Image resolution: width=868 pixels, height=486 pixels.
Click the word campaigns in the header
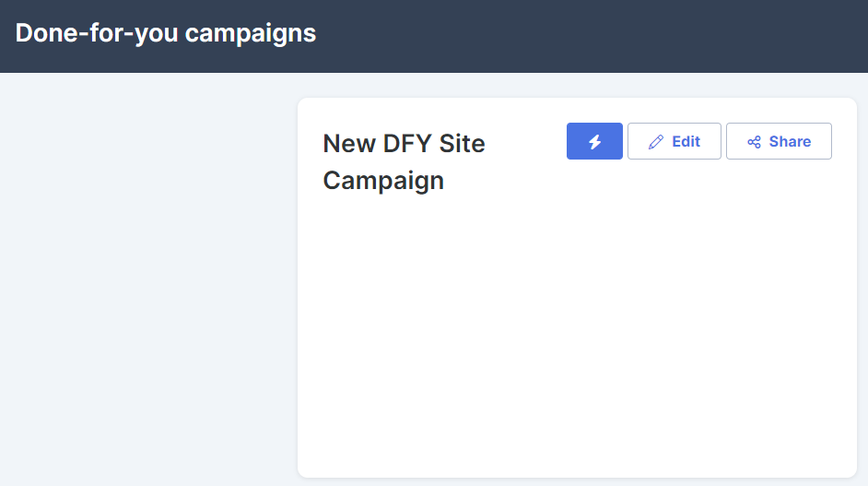[251, 34]
